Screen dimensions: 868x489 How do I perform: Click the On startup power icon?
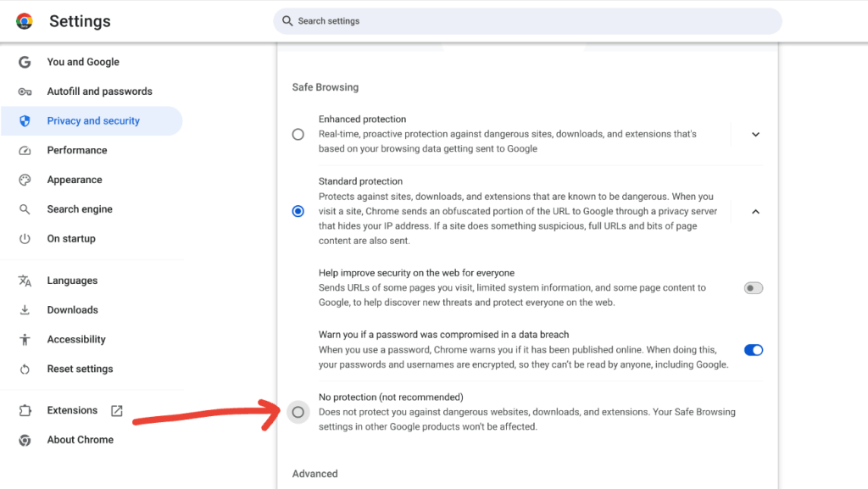pos(24,238)
